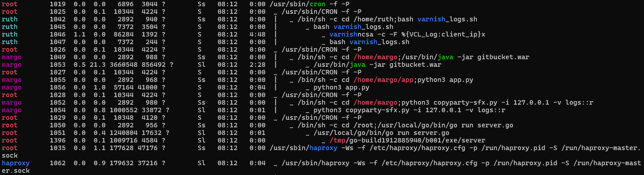Click PID 1026 owned by root
Viewport: 644px width, 175px height.
(x=58, y=50)
